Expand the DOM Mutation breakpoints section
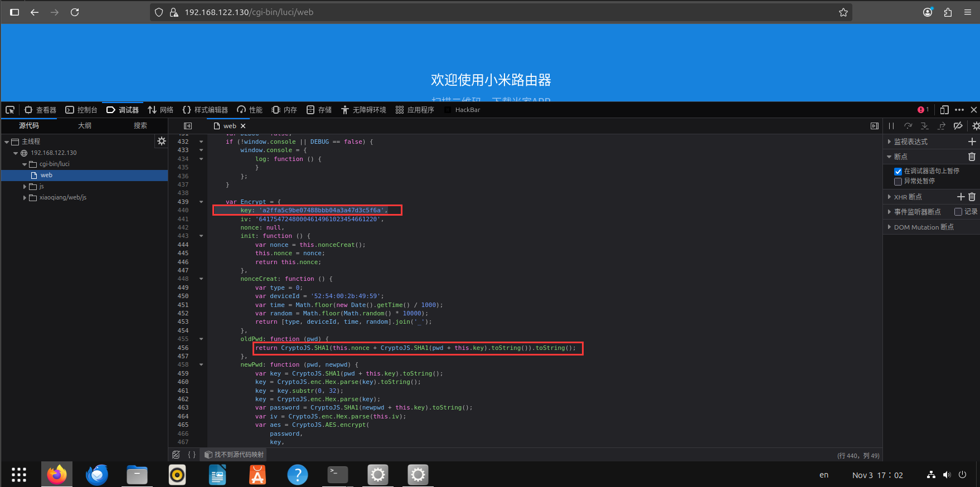This screenshot has width=980, height=487. pyautogui.click(x=890, y=227)
